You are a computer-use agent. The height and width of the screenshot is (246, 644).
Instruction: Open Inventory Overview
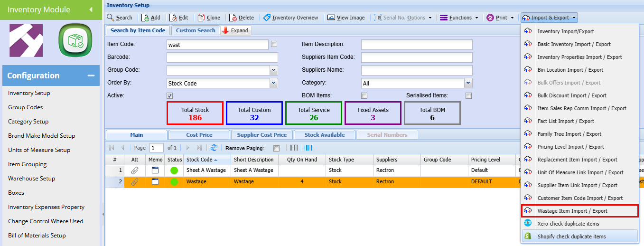290,18
